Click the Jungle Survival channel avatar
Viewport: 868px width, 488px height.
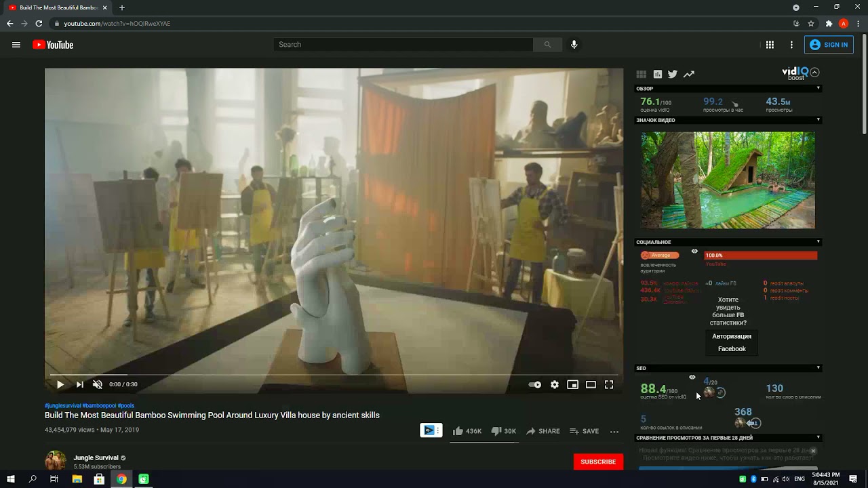(56, 460)
